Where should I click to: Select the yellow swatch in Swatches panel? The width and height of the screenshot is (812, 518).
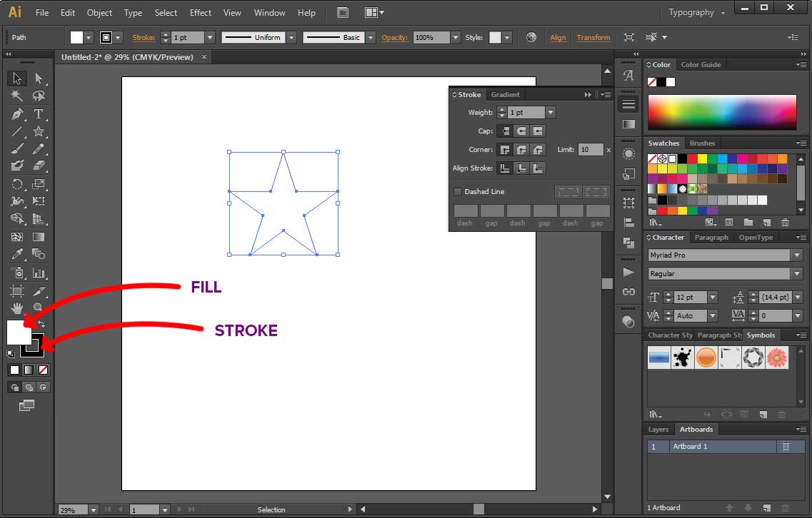click(x=702, y=158)
